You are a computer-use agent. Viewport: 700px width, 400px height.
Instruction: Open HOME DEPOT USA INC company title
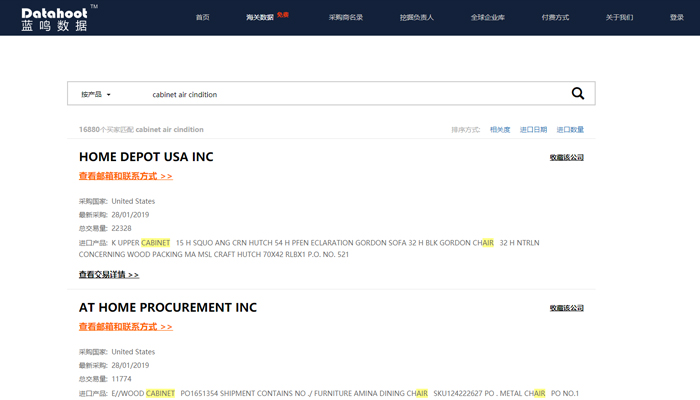pos(146,157)
